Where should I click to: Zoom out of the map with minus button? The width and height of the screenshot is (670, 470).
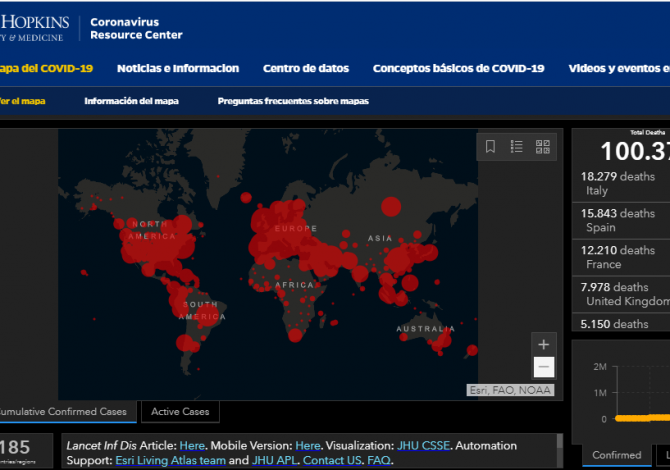coord(544,367)
